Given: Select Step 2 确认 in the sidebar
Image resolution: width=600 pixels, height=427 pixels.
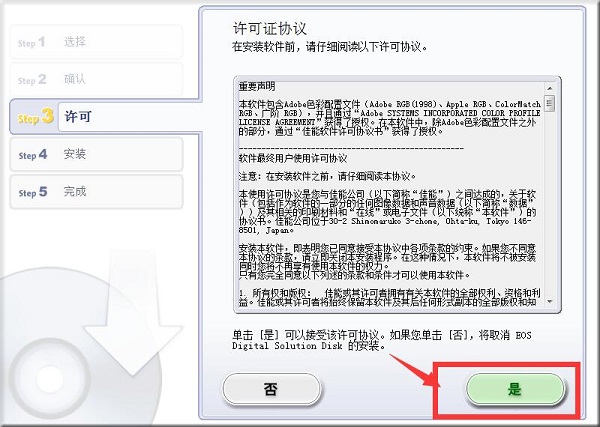Looking at the screenshot, I should click(x=96, y=79).
